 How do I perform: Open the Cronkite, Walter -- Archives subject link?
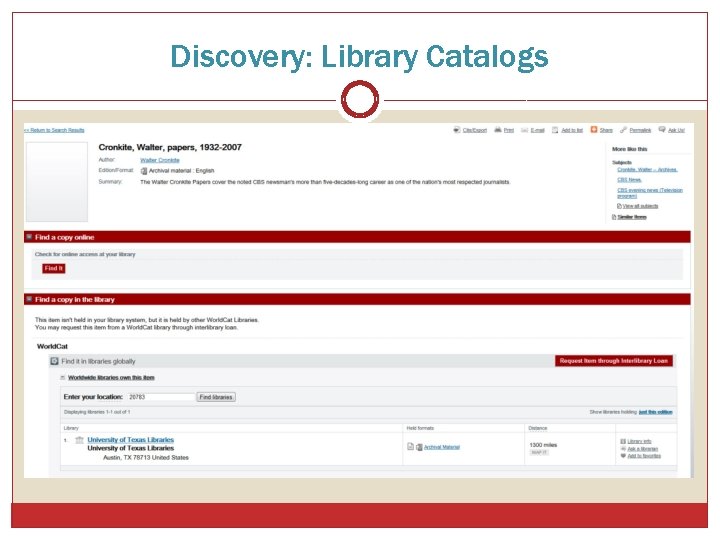[647, 170]
